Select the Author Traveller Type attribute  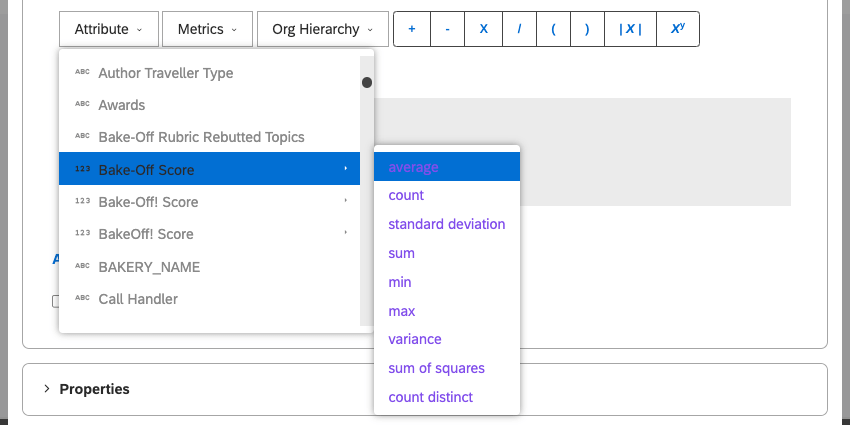[x=166, y=73]
